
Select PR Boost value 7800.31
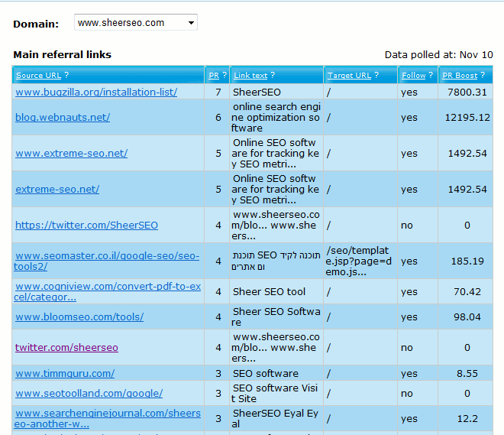pyautogui.click(x=467, y=93)
